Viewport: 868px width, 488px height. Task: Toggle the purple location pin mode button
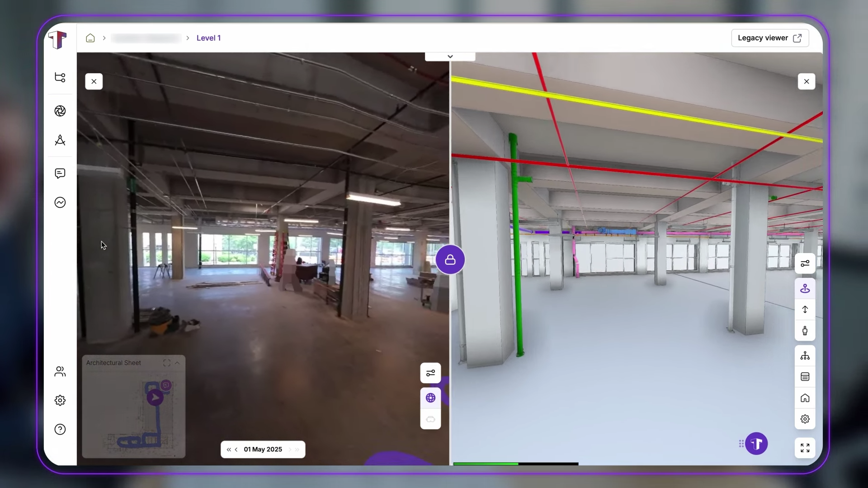805,289
